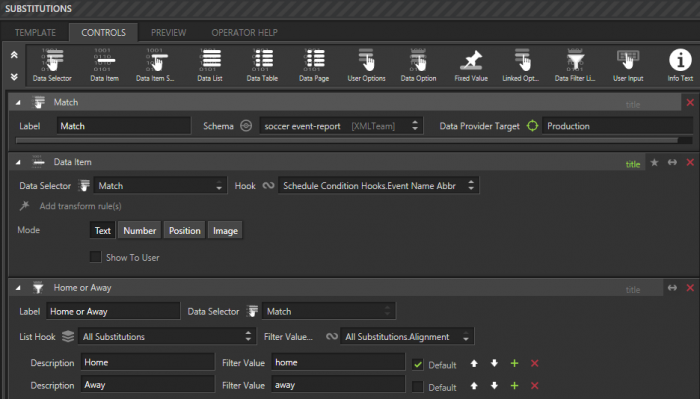
Task: Switch to the TEMPLATE tab
Action: pos(35,33)
